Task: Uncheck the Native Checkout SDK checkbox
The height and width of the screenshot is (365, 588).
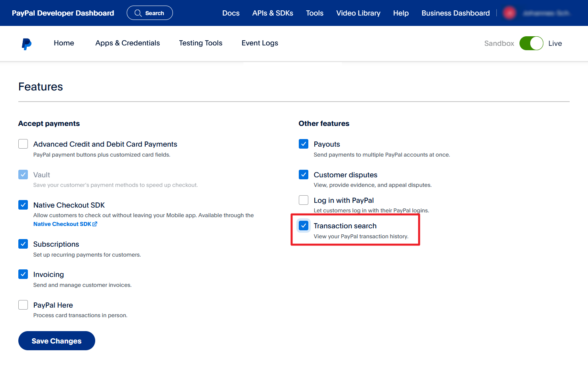Action: point(23,205)
